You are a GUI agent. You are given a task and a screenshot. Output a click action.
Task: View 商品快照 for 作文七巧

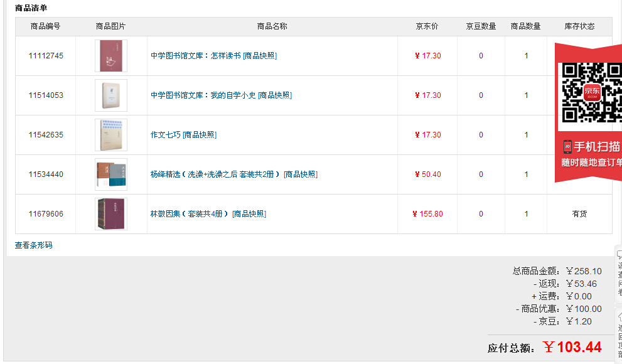(200, 135)
